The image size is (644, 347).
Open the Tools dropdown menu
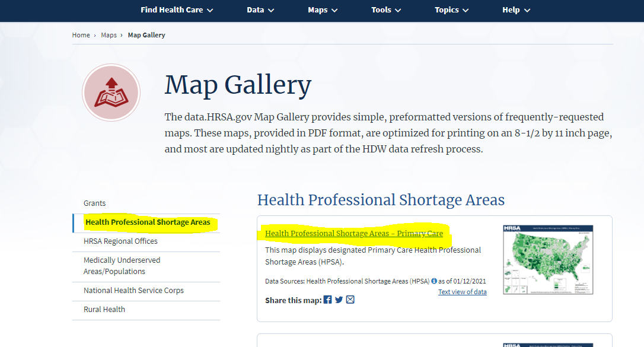[x=386, y=10]
